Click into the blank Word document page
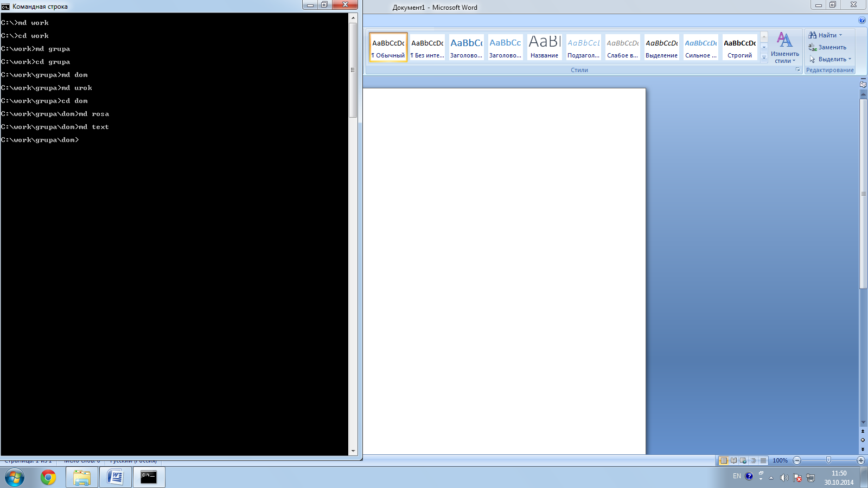 [504, 271]
